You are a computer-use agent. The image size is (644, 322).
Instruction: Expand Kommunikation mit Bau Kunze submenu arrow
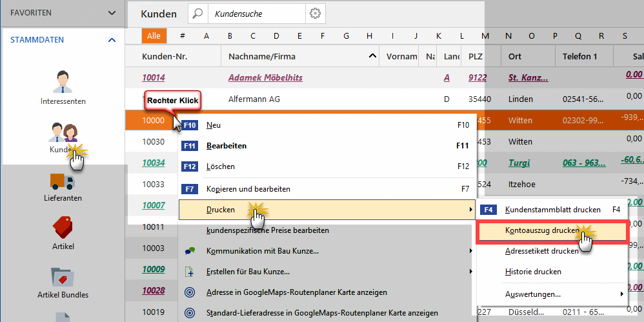tap(470, 251)
